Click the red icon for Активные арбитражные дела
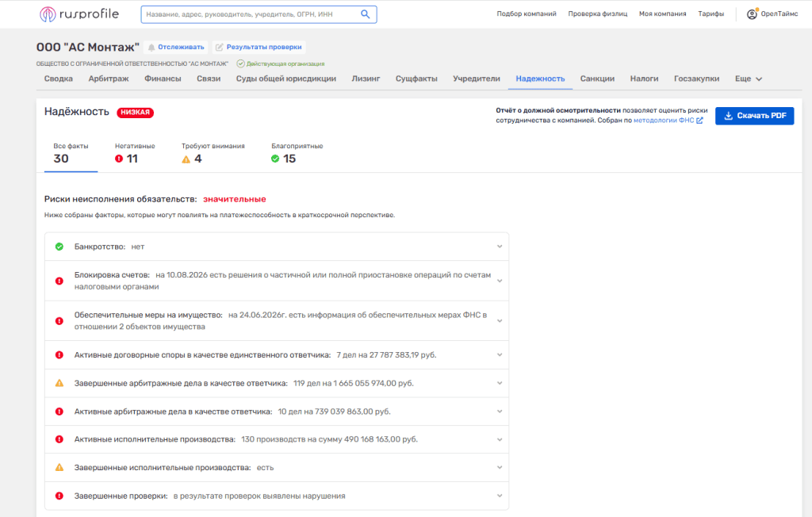The width and height of the screenshot is (812, 517). pyautogui.click(x=59, y=412)
